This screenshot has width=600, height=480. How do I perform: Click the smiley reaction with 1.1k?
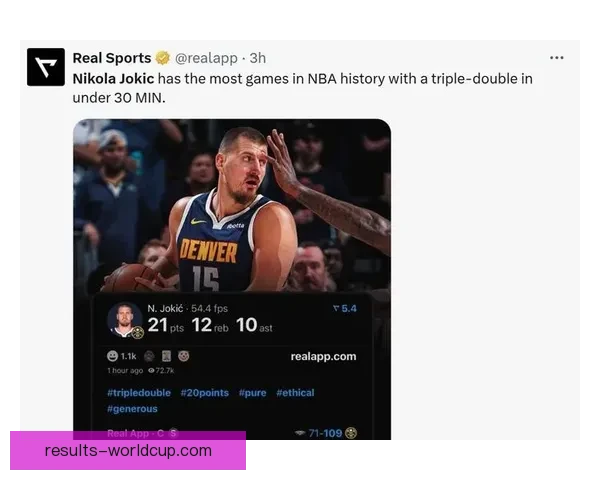pos(121,356)
